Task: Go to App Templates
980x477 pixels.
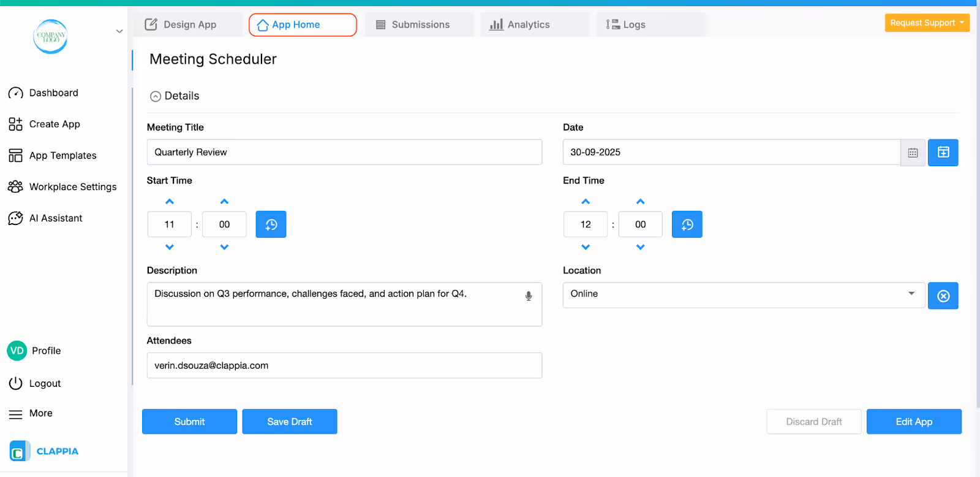Action: (53, 156)
